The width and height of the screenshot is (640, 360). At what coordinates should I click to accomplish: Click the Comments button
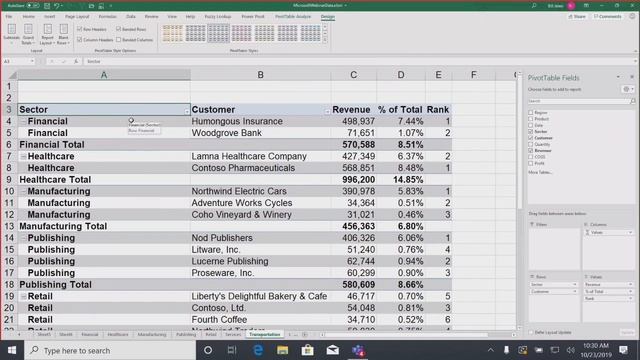(x=607, y=17)
